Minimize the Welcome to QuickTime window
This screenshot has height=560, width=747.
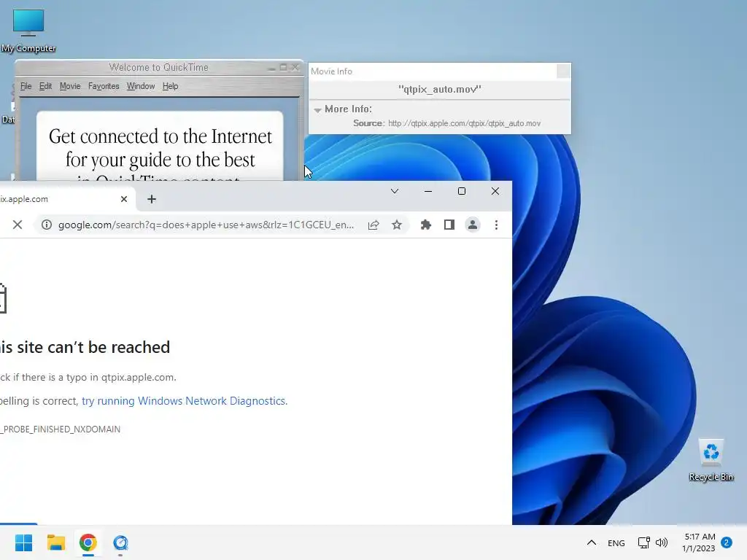(271, 68)
